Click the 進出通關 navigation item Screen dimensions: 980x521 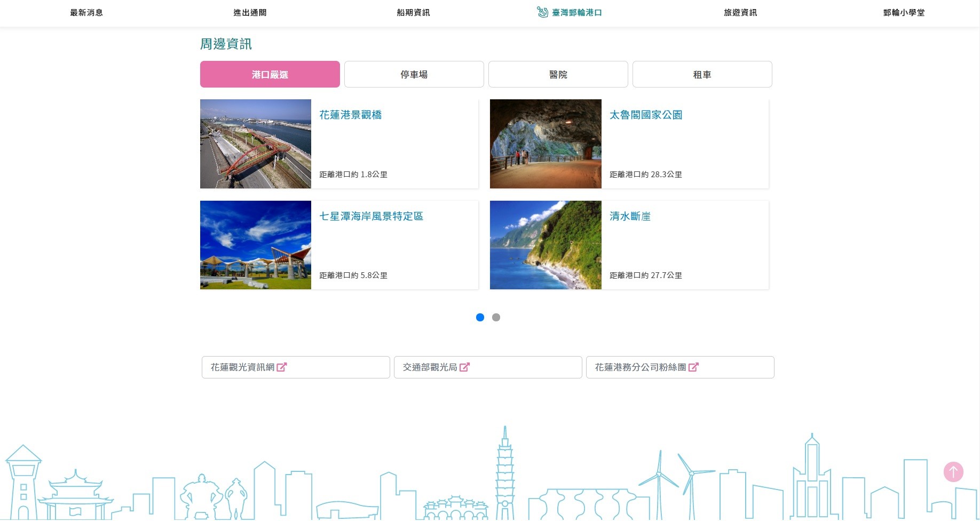point(249,12)
